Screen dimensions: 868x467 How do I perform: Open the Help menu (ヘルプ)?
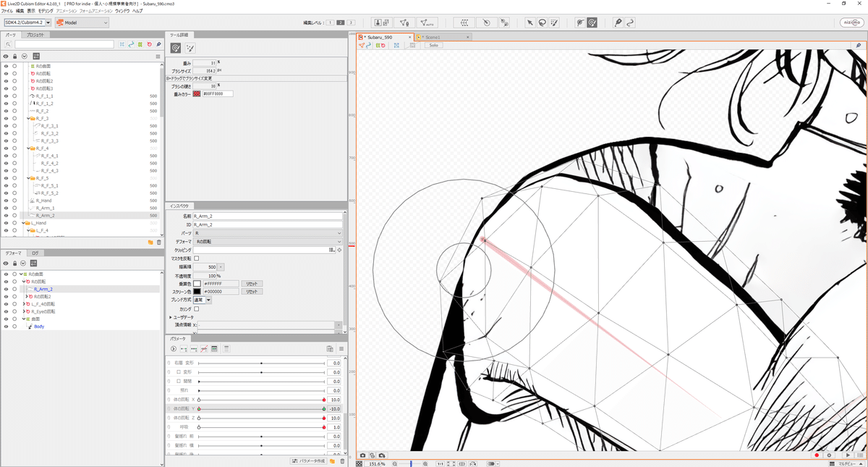point(137,11)
